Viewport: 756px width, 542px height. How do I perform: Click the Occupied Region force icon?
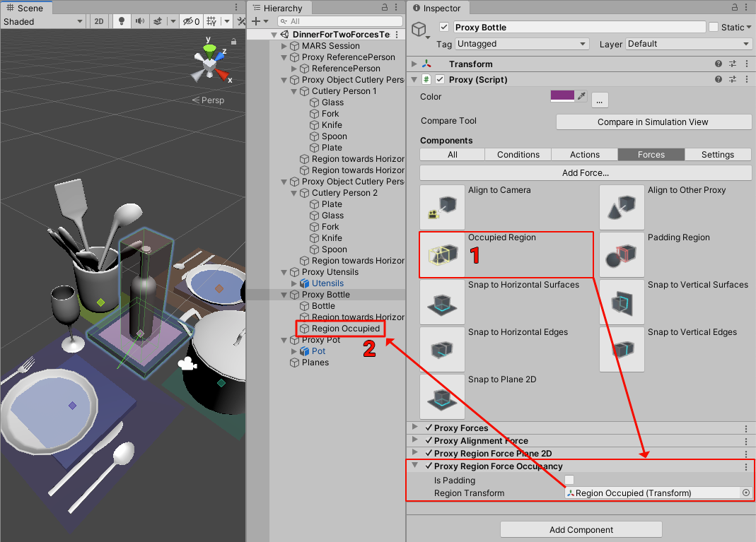tap(443, 254)
